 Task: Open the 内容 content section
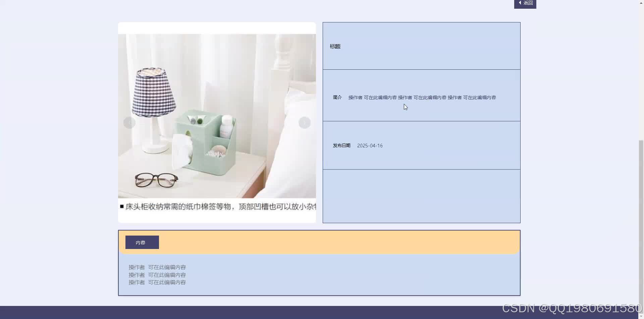click(142, 242)
